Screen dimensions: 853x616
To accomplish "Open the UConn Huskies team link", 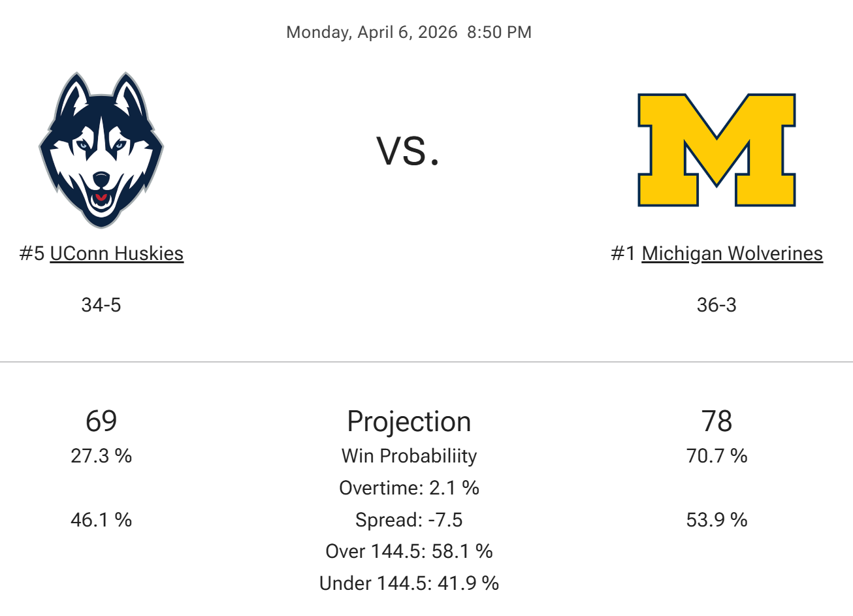I will 117,253.
